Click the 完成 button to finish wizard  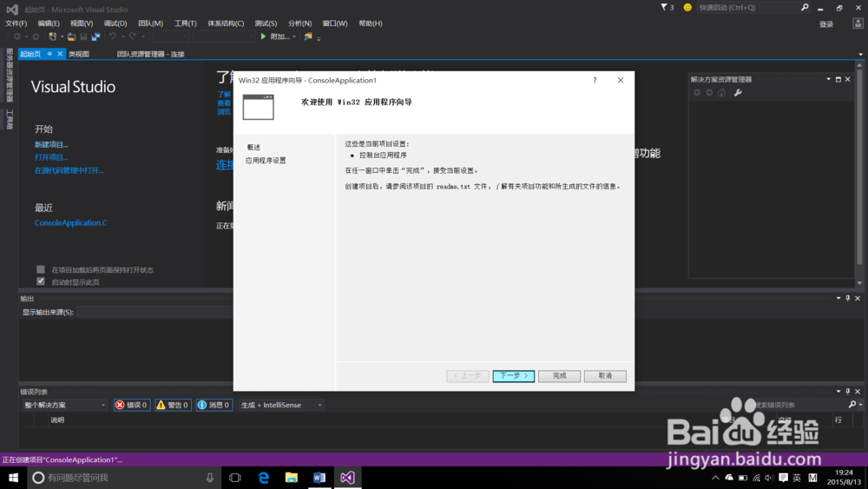[559, 376]
